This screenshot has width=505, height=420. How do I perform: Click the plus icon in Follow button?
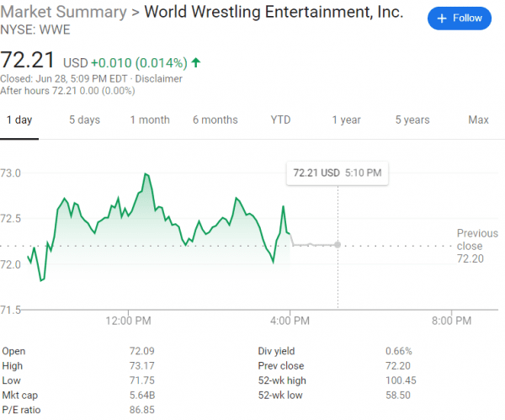click(x=442, y=18)
